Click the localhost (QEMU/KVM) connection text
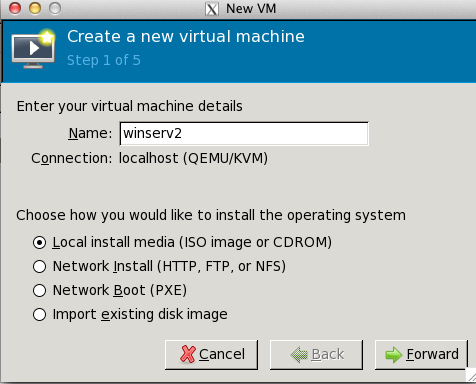 (x=193, y=158)
